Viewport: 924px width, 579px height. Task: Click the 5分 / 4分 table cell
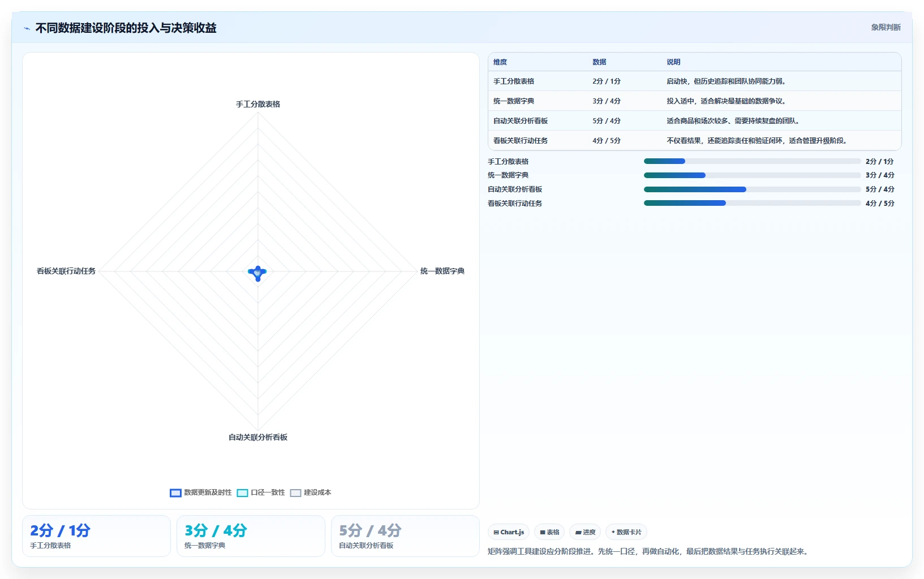point(607,121)
